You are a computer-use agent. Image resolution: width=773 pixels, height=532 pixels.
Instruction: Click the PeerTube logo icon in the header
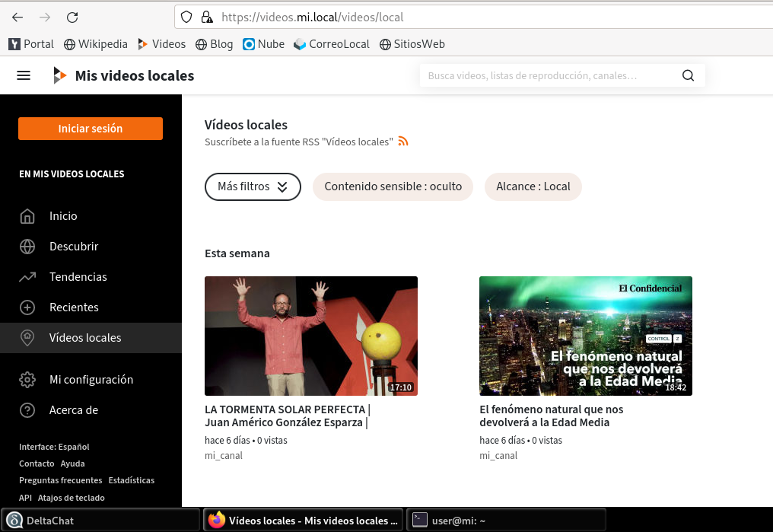(x=59, y=75)
